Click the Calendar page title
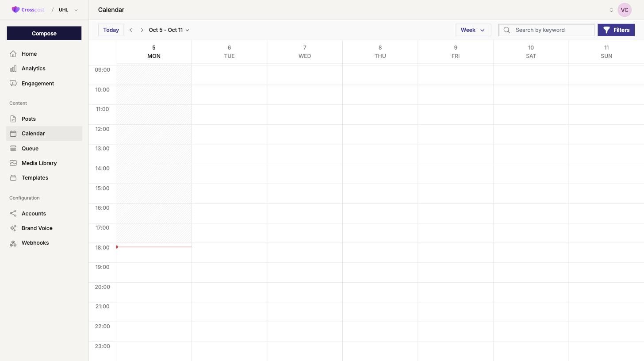This screenshot has height=361, width=644. point(111,10)
